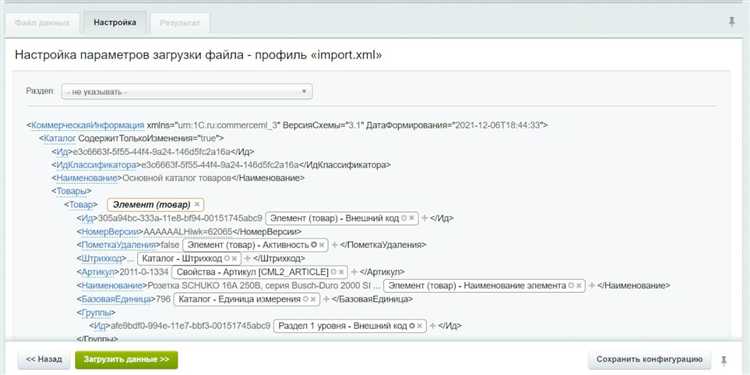This screenshot has width=750, height=375.
Task: Click the 'Наименование' tag before 'Основной каталог товаров'
Action: [x=87, y=178]
